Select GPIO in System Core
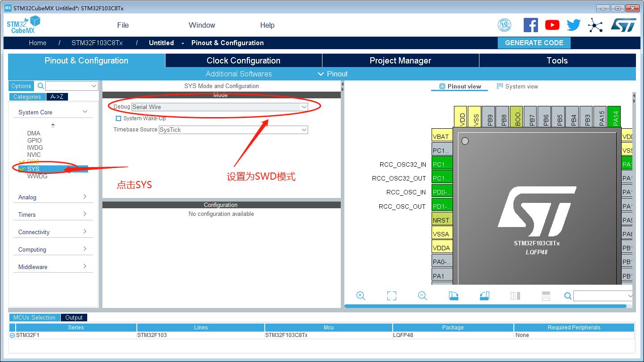The height and width of the screenshot is (362, 644). coord(34,140)
